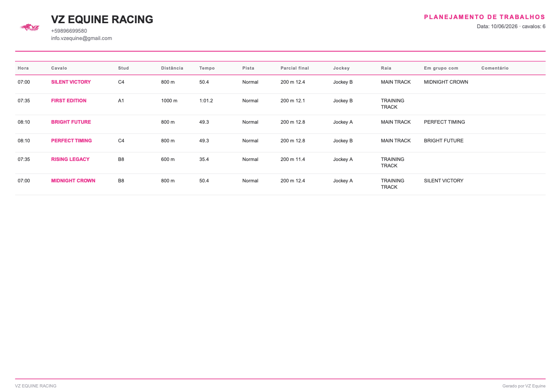Click the phone number +59896699580
Viewport: 559px width, 392px height.
pos(69,31)
